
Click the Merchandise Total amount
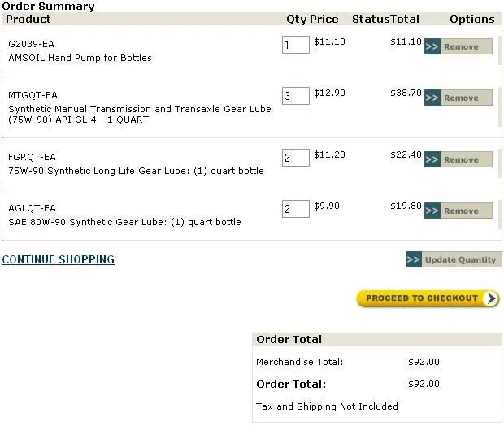[424, 362]
